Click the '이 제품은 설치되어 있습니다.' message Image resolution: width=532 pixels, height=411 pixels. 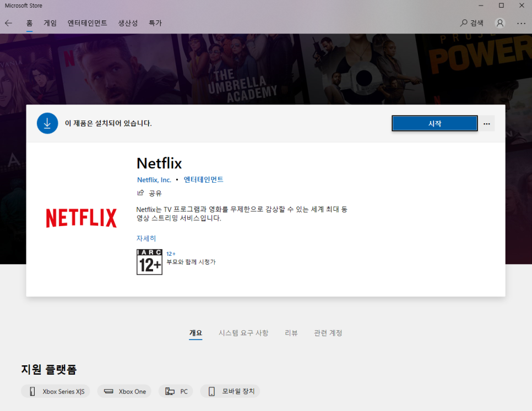pyautogui.click(x=108, y=123)
